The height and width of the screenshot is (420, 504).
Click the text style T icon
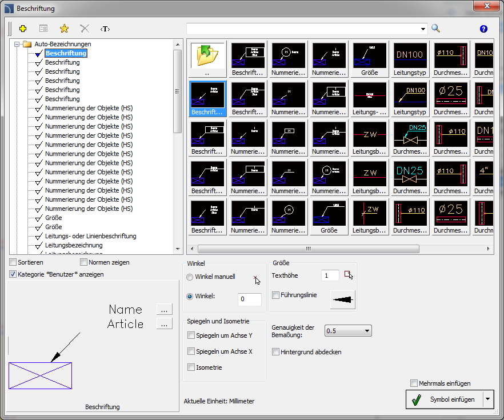coord(105,29)
